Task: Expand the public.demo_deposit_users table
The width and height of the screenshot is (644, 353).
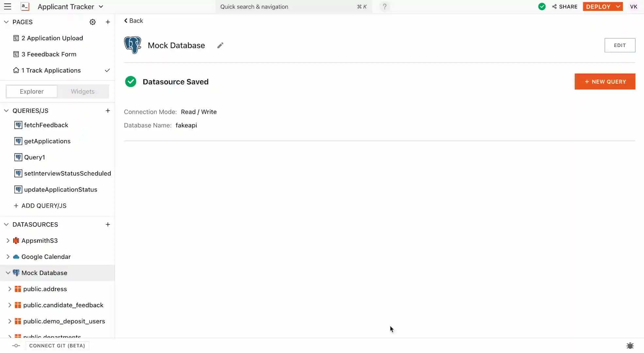Action: 9,321
